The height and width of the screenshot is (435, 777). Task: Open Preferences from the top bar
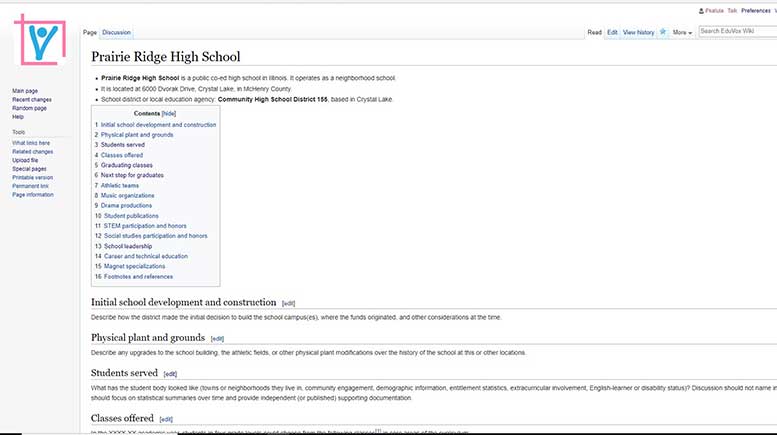point(755,10)
